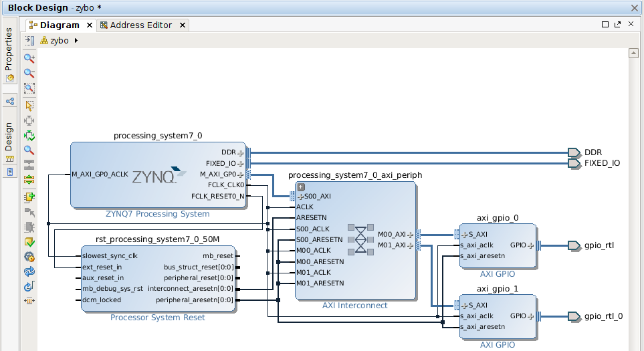Click the ZYNQ7 Processing System label
The image size is (644, 351).
click(158, 214)
